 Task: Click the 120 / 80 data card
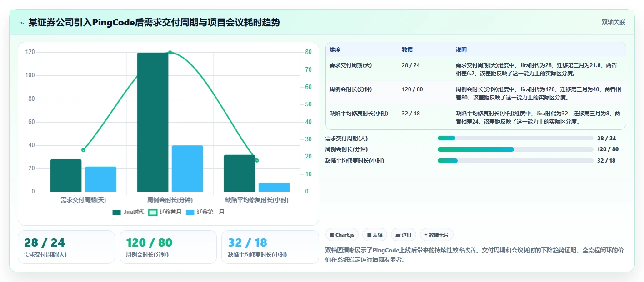168,247
